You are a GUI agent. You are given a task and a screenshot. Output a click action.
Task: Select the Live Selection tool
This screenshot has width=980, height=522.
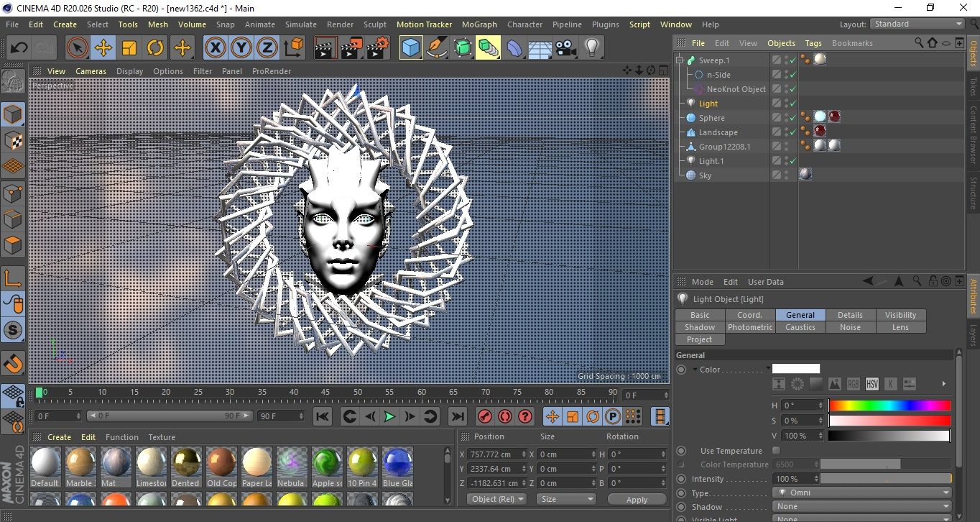click(78, 48)
